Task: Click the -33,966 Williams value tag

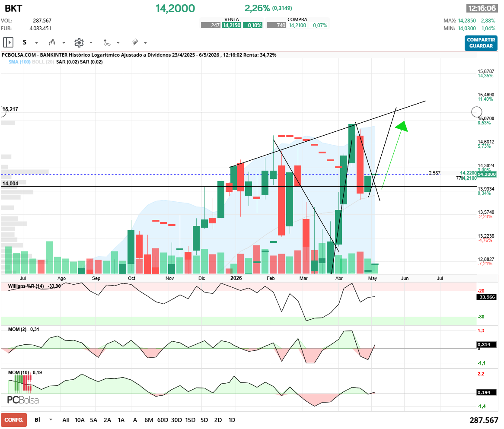Action: 486,297
